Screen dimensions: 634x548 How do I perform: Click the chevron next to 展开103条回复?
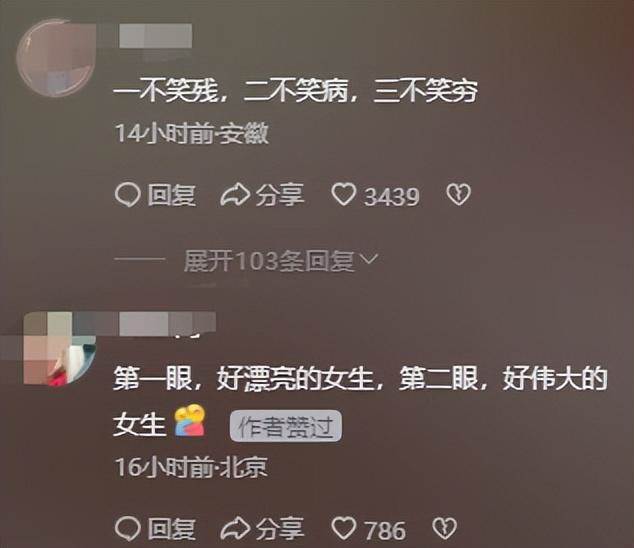pos(369,258)
